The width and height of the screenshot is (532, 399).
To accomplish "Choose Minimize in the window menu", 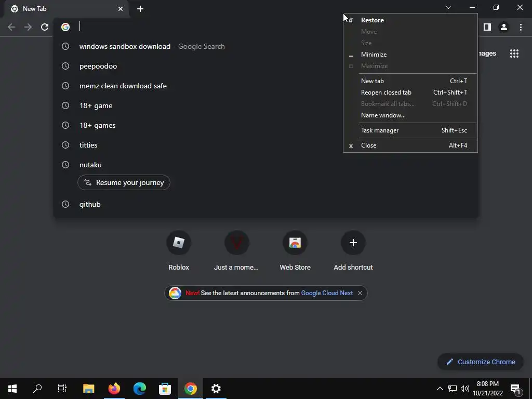I will click(x=410, y=54).
